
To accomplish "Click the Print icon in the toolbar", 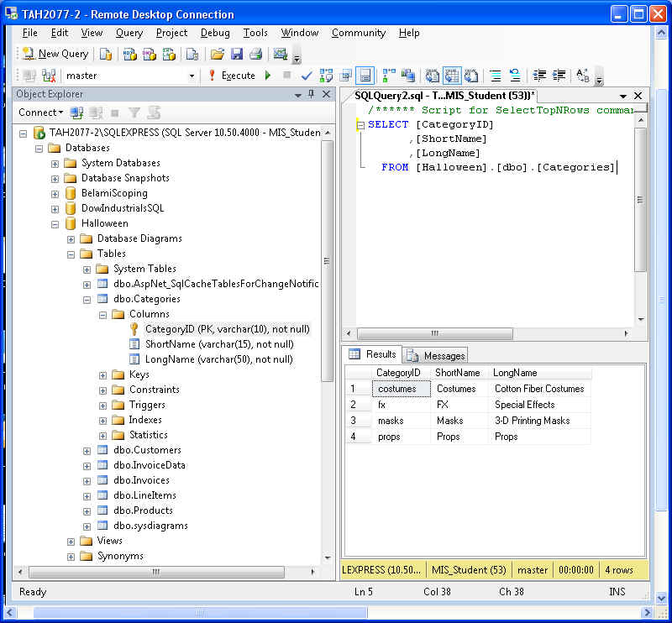I will click(x=255, y=54).
